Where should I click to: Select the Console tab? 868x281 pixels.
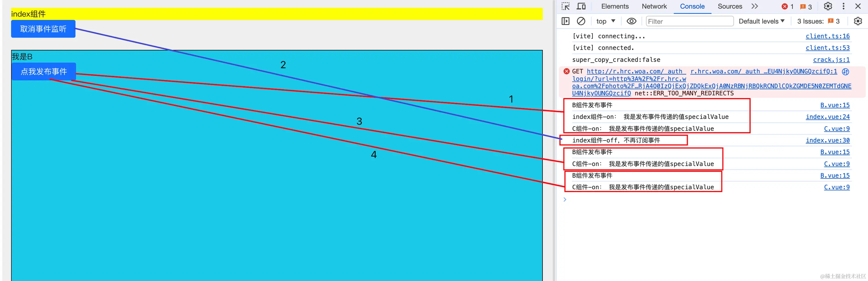click(692, 6)
